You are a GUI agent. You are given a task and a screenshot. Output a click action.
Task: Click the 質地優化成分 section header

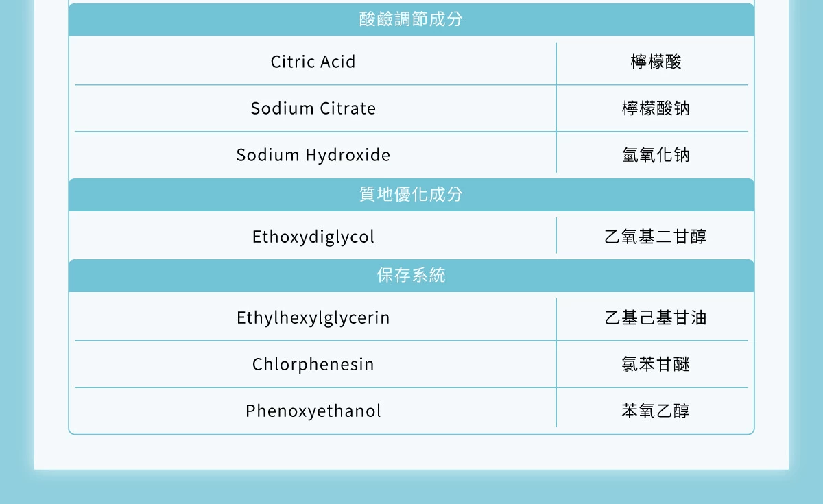pyautogui.click(x=411, y=195)
